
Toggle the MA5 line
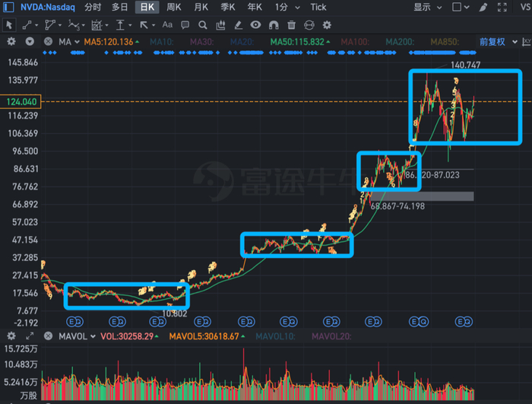[x=112, y=42]
